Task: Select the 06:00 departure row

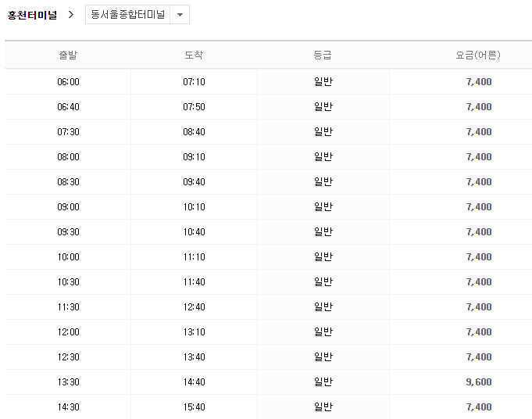Action: 68,82
